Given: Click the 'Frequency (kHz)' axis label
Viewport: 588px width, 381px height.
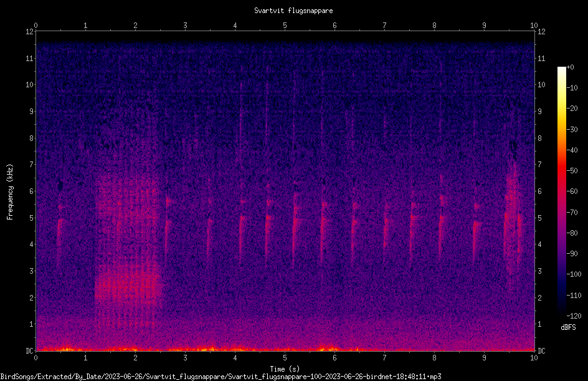Looking at the screenshot, I should pos(10,192).
